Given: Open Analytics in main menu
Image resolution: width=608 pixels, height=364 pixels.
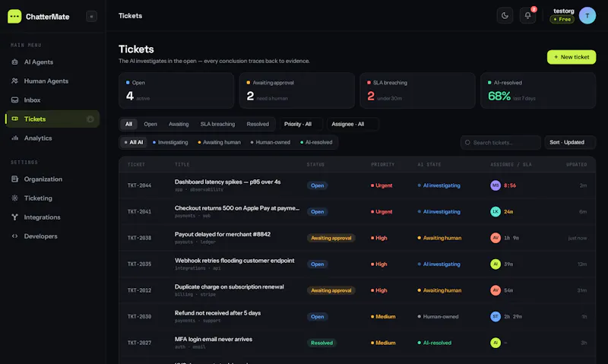Looking at the screenshot, I should [x=52, y=138].
